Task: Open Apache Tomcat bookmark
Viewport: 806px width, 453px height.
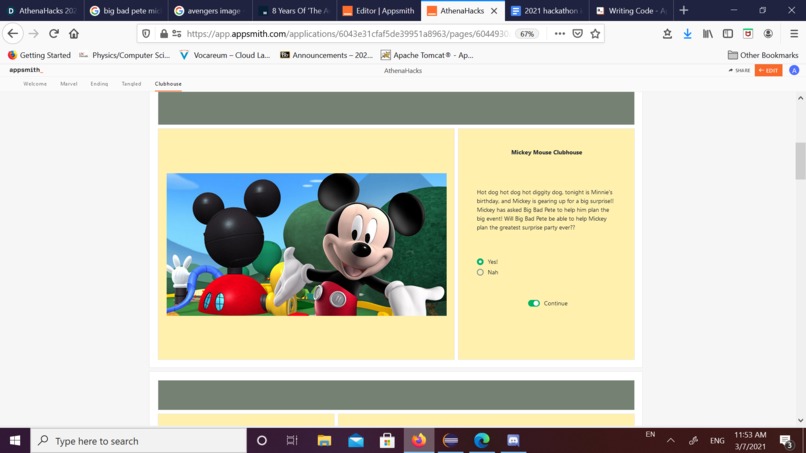Action: [427, 55]
